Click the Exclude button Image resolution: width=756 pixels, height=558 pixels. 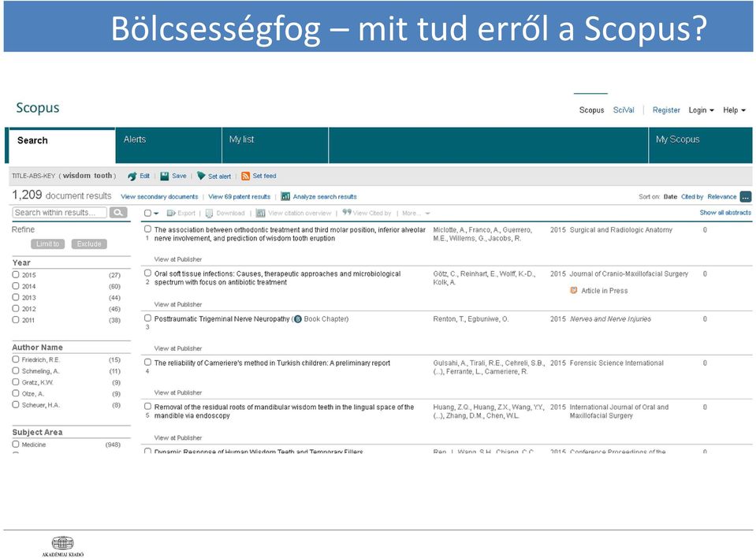point(89,244)
